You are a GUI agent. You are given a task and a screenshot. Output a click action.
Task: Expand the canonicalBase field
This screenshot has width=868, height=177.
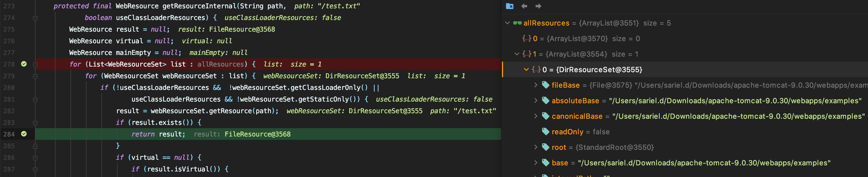pos(536,116)
